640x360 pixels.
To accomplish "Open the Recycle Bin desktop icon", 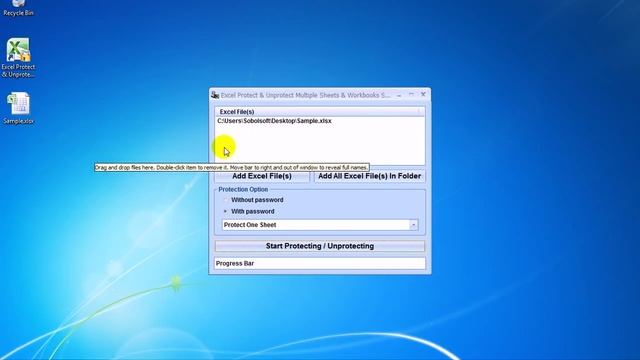I will [18, 8].
